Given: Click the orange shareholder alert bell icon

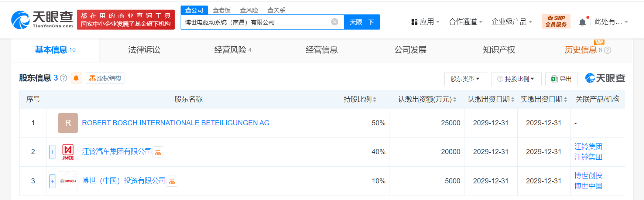Looking at the screenshot, I should pyautogui.click(x=76, y=78).
